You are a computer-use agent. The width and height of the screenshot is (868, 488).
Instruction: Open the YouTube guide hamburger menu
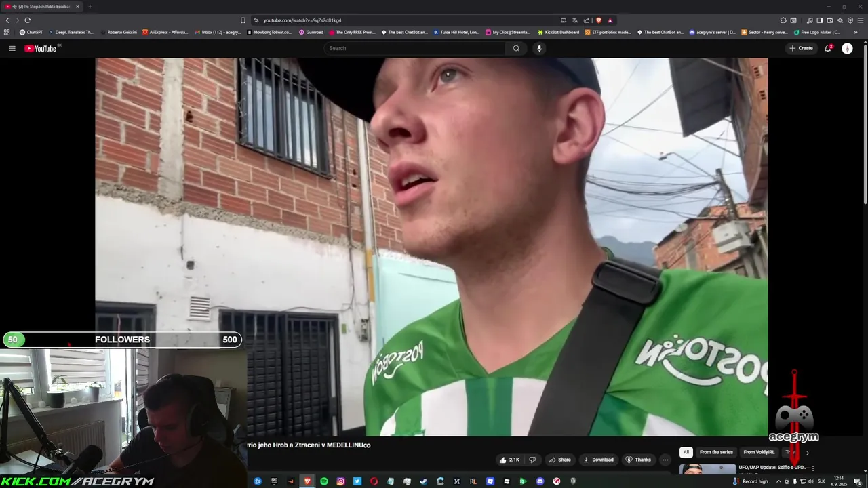(12, 48)
